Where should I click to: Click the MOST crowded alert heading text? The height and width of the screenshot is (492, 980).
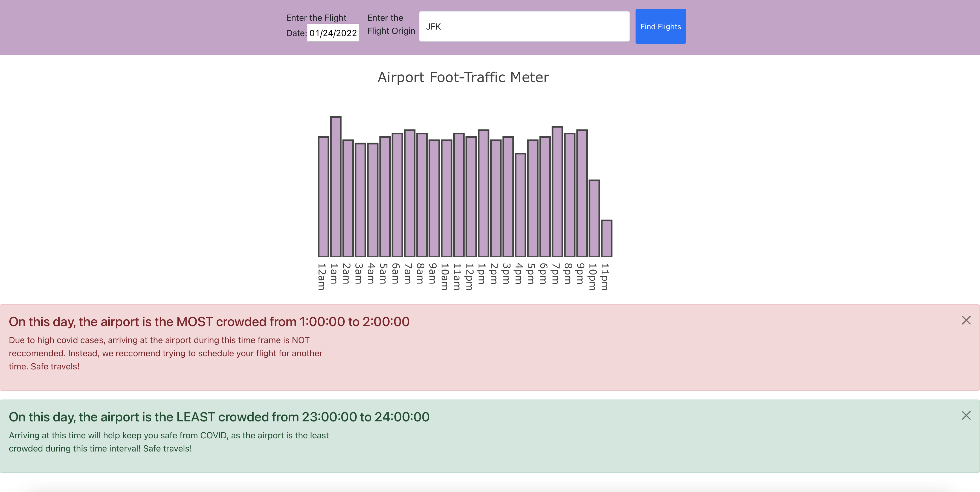point(209,322)
